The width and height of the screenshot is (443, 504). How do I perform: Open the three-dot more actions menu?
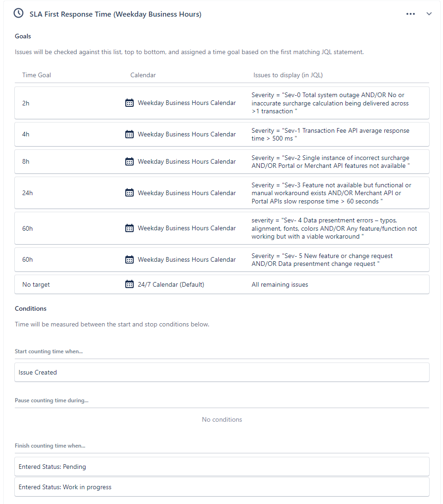click(411, 14)
